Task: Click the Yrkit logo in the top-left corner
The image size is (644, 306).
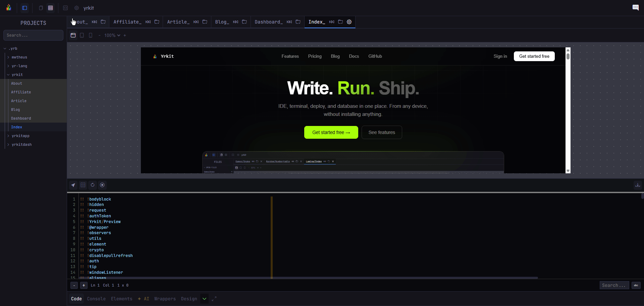Action: tap(9, 8)
